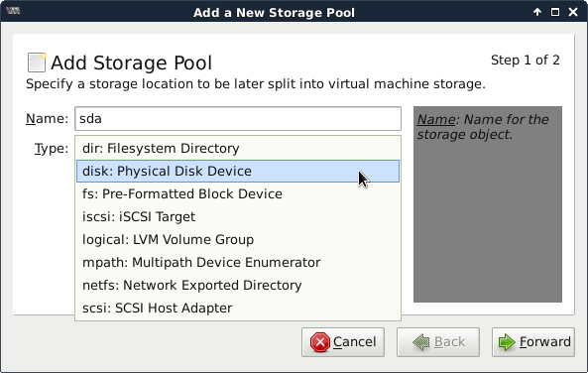
Task: Click the gray Name help description panel
Action: (x=488, y=204)
